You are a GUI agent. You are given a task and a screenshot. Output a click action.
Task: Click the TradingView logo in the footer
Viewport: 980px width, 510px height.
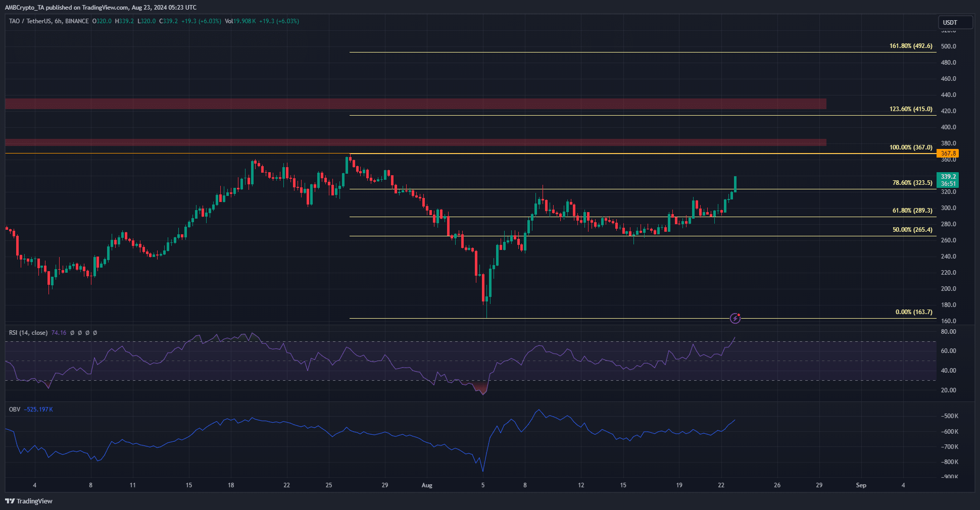pyautogui.click(x=29, y=501)
